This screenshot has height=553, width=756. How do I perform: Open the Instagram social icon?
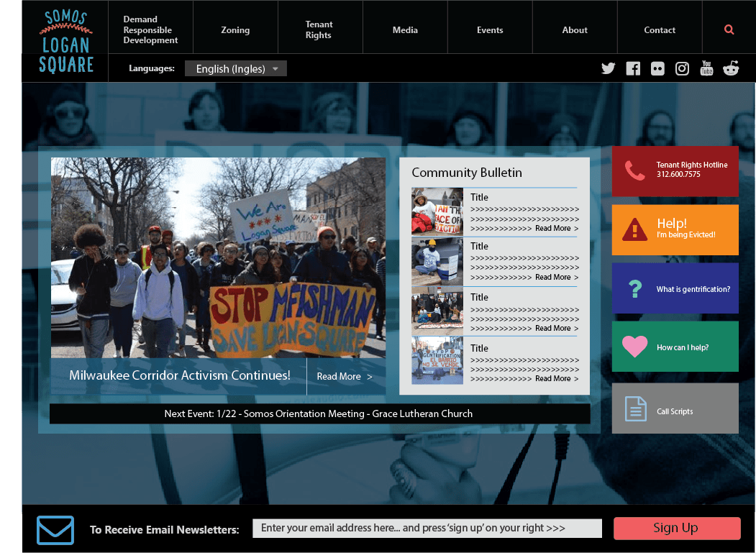(682, 69)
